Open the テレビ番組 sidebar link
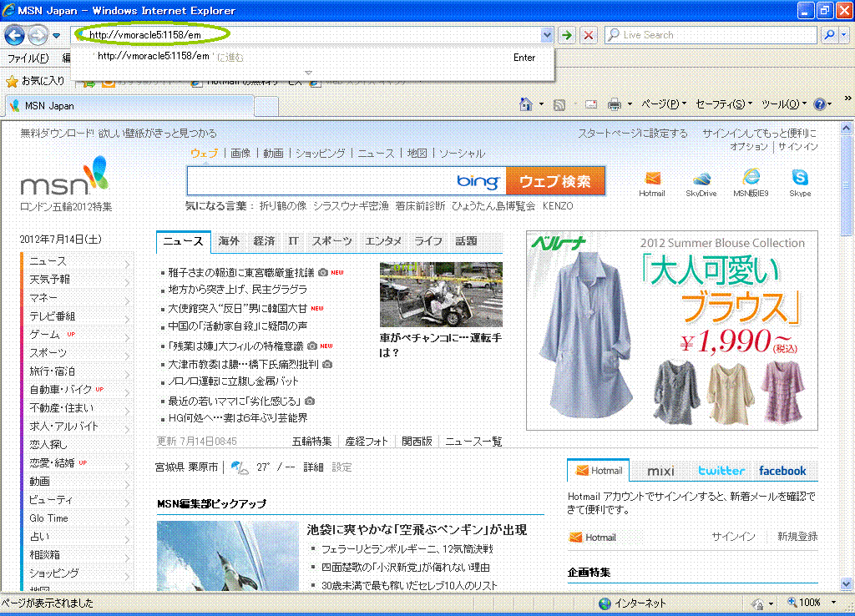The image size is (855, 616). [x=53, y=316]
